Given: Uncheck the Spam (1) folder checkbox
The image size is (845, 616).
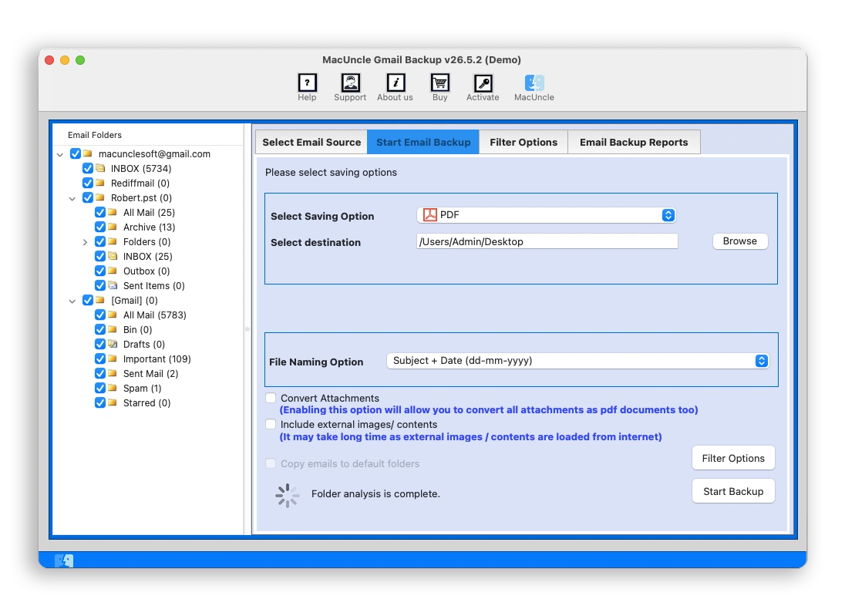Looking at the screenshot, I should tap(100, 388).
